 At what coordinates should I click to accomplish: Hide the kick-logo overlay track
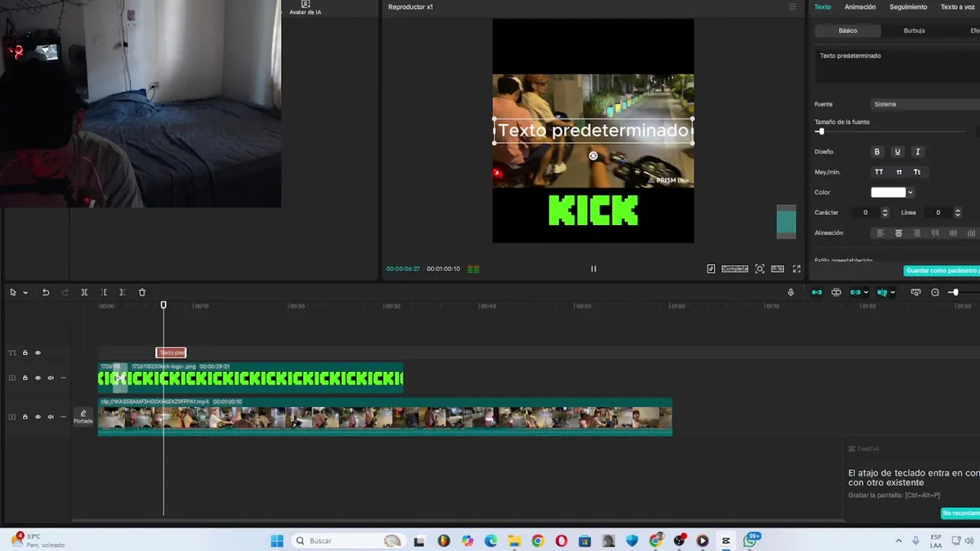pos(38,377)
